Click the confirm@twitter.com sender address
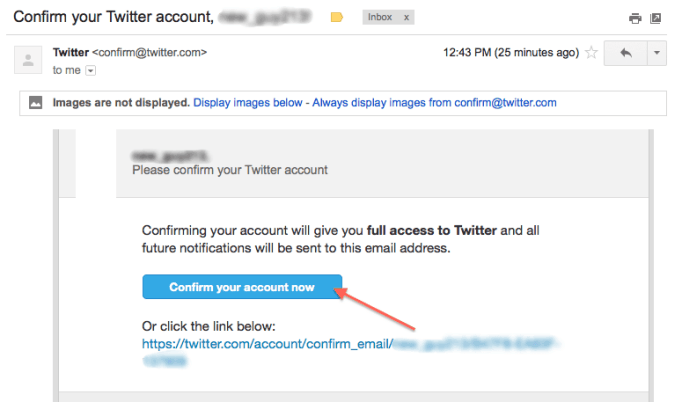The width and height of the screenshot is (682, 402). [x=149, y=52]
